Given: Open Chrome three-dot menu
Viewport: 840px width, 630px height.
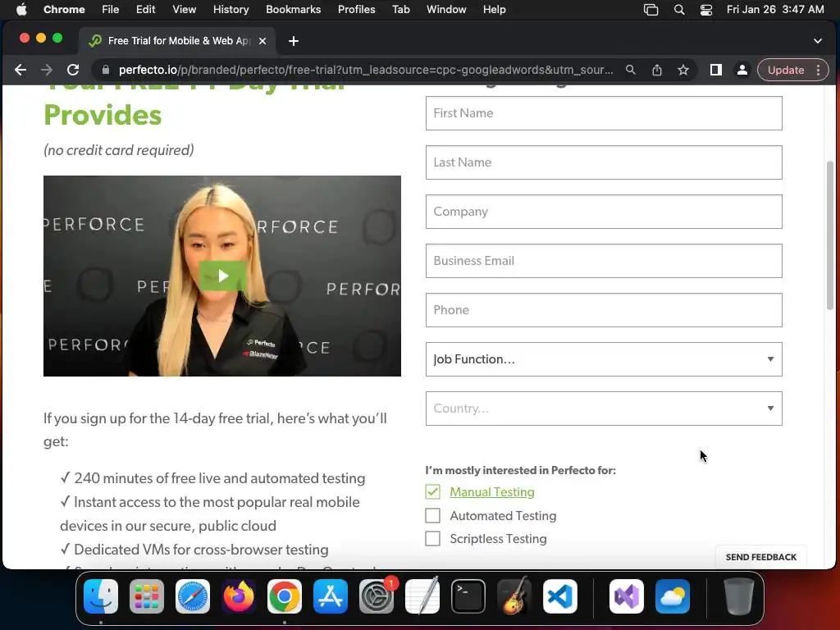Looking at the screenshot, I should tap(818, 71).
